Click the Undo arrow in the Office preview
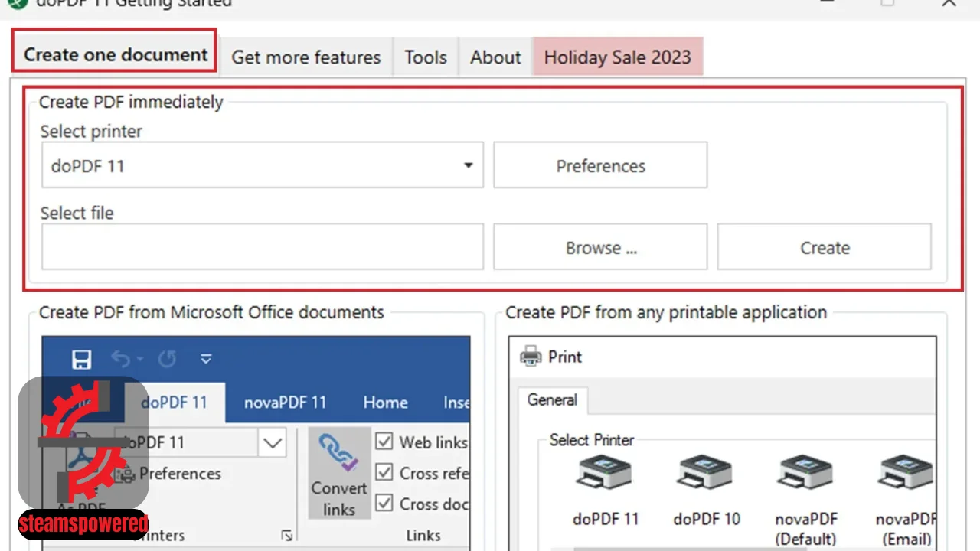The image size is (980, 551). [121, 359]
